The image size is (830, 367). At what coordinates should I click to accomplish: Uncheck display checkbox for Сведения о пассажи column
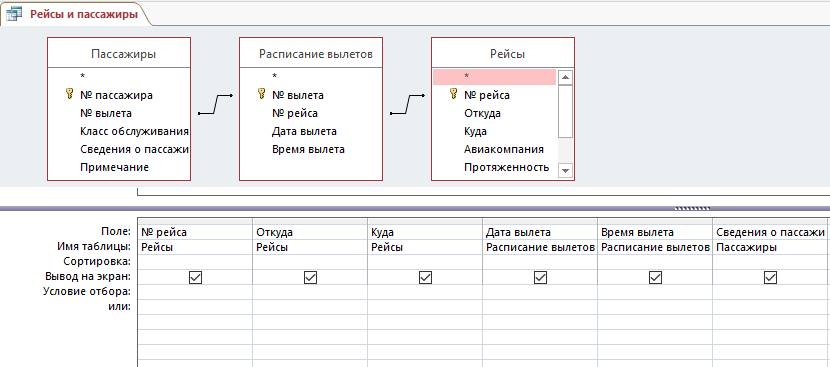pos(770,278)
